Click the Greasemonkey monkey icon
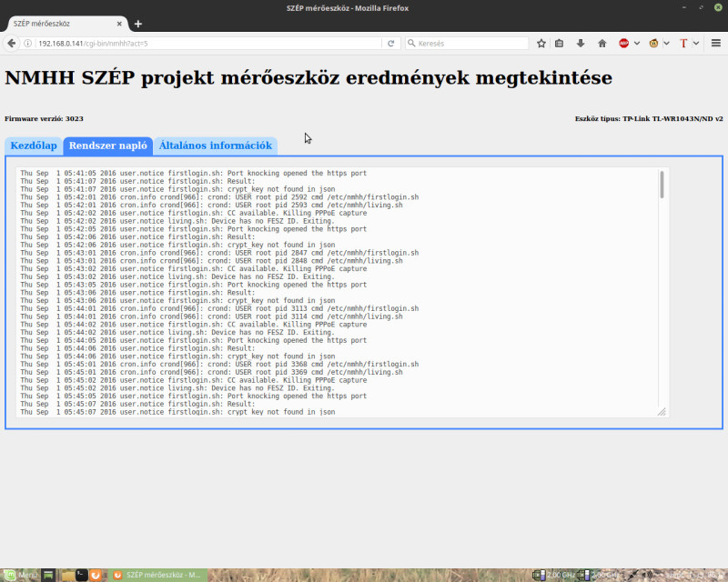Image resolution: width=728 pixels, height=582 pixels. point(653,43)
